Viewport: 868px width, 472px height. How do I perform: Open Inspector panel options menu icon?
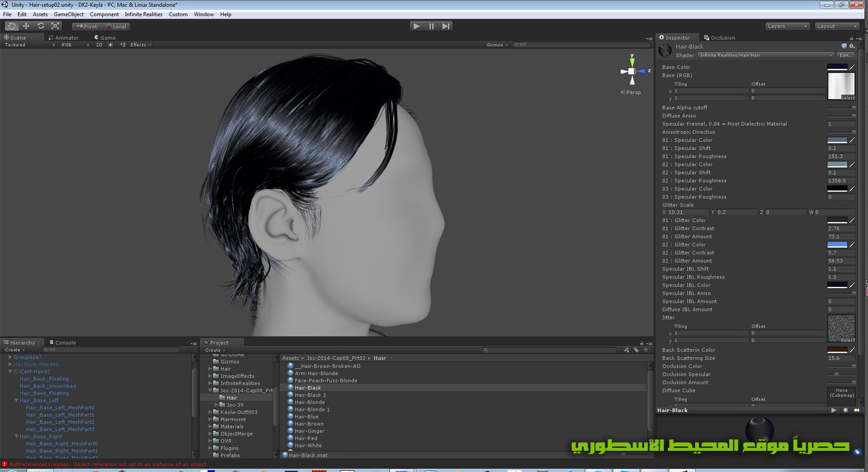[859, 38]
